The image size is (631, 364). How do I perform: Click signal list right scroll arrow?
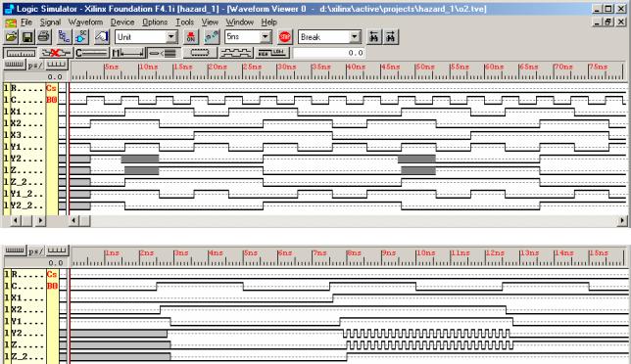(x=40, y=220)
